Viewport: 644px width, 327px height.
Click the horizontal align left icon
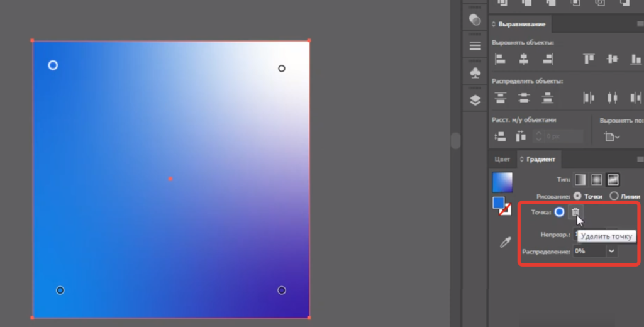coord(501,59)
